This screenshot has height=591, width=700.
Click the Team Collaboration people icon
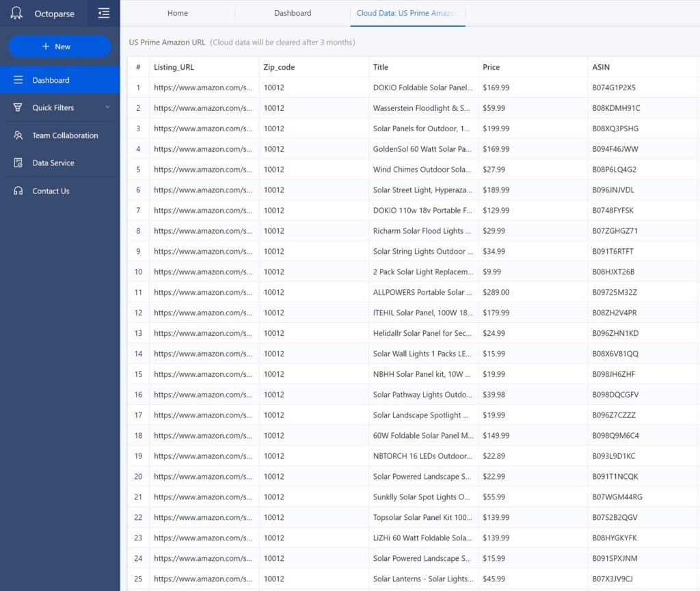coord(18,135)
